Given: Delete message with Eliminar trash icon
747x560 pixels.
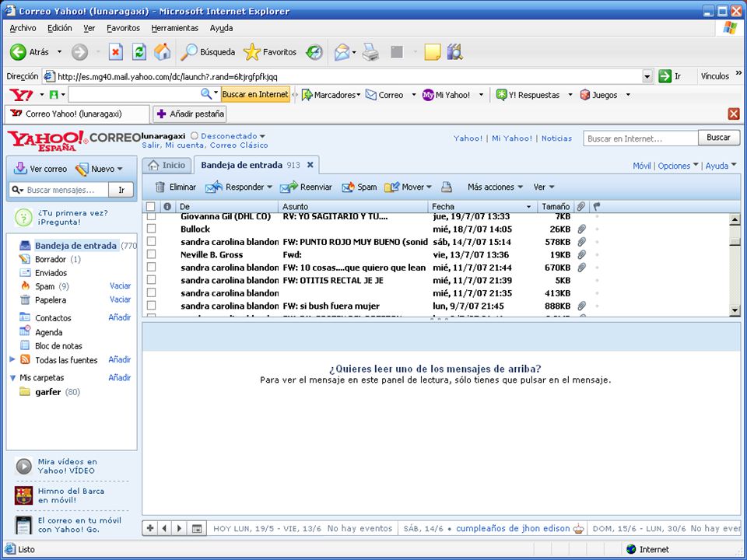Looking at the screenshot, I should (x=160, y=187).
